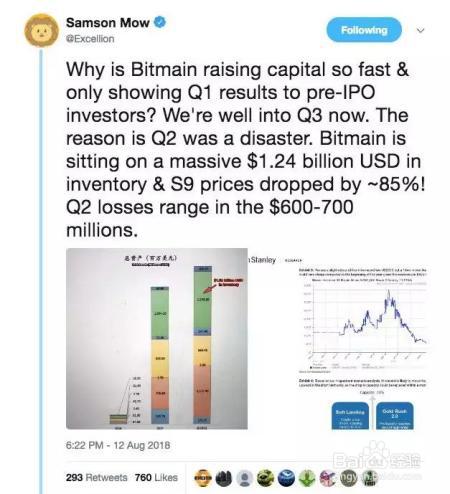Open the gold-brown liker avatar

[203, 478]
